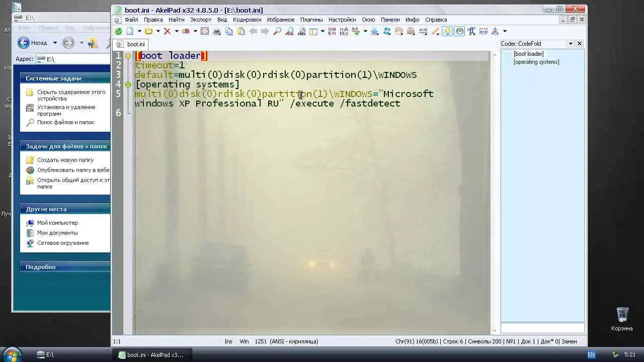Click the red toolbox toolbar icon
This screenshot has height=362, width=644.
[x=186, y=31]
